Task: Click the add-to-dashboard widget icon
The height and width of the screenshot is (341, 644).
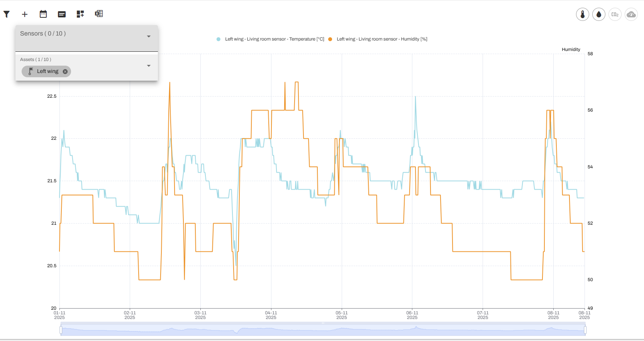Action: tap(80, 14)
